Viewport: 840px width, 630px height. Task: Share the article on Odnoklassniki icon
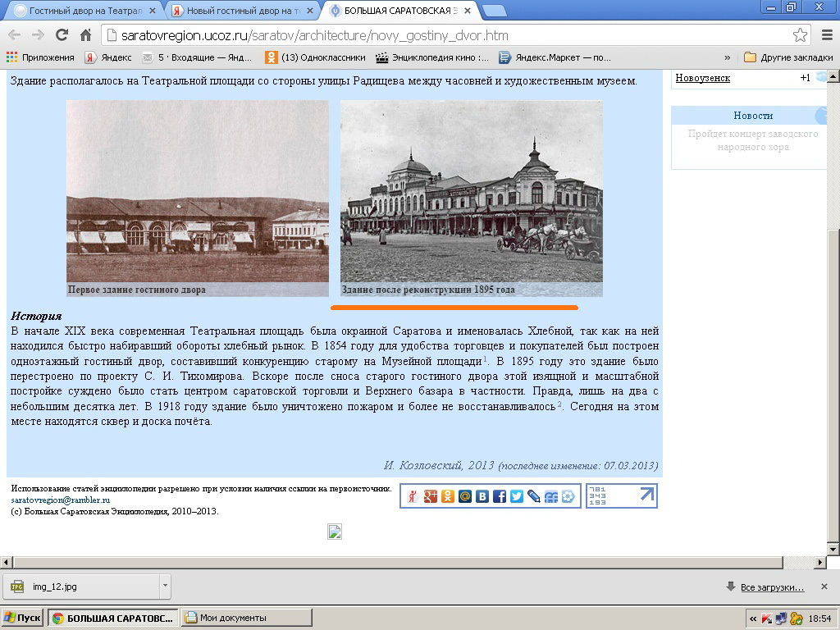tap(447, 496)
